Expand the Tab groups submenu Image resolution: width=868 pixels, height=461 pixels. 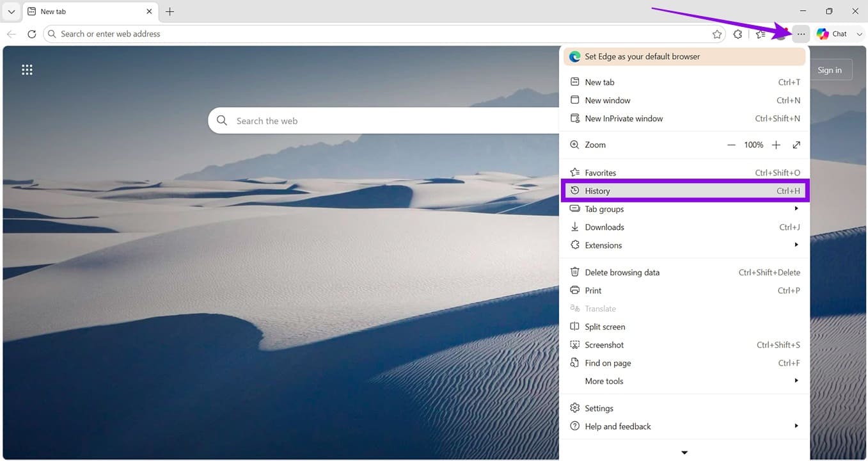(x=684, y=209)
